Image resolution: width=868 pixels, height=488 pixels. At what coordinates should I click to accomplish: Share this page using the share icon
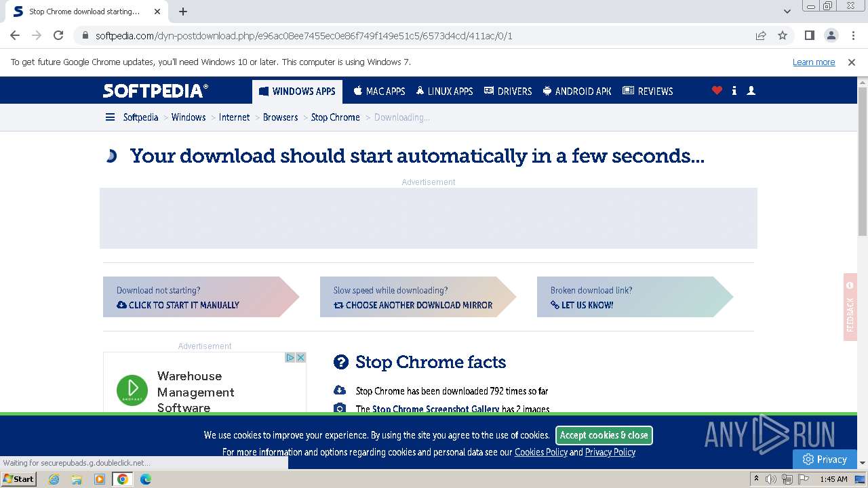click(x=761, y=35)
